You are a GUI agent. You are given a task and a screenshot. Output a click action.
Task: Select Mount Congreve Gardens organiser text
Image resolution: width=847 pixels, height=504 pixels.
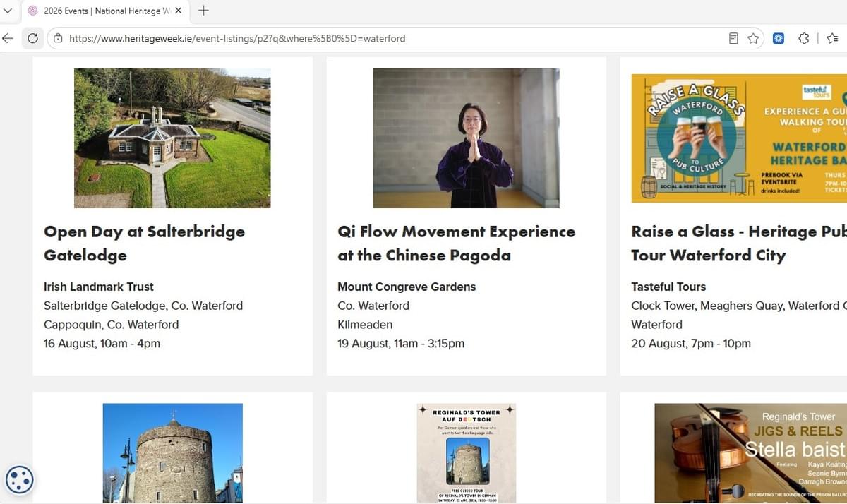[407, 287]
